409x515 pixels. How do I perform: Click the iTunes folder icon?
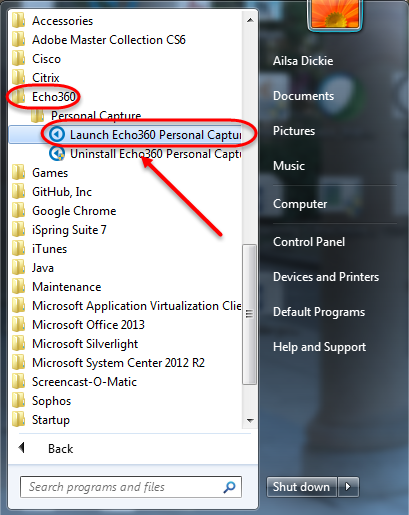18,249
